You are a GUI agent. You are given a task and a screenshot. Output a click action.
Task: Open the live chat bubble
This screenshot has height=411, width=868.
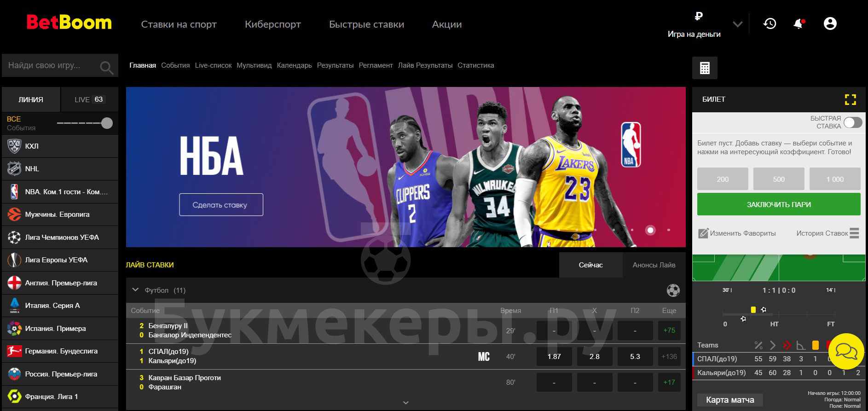click(846, 352)
